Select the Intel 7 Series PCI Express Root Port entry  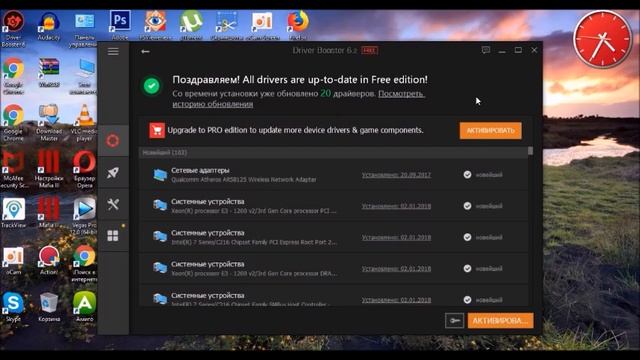254,242
